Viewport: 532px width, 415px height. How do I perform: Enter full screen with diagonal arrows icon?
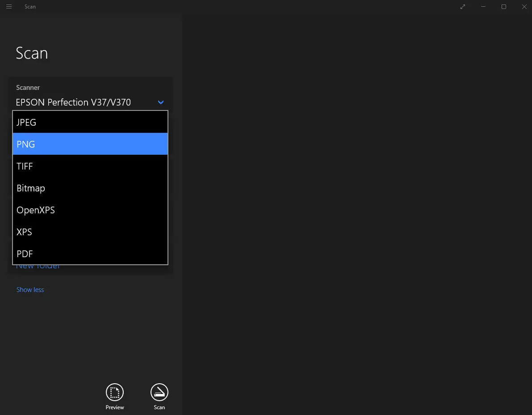coord(463,7)
